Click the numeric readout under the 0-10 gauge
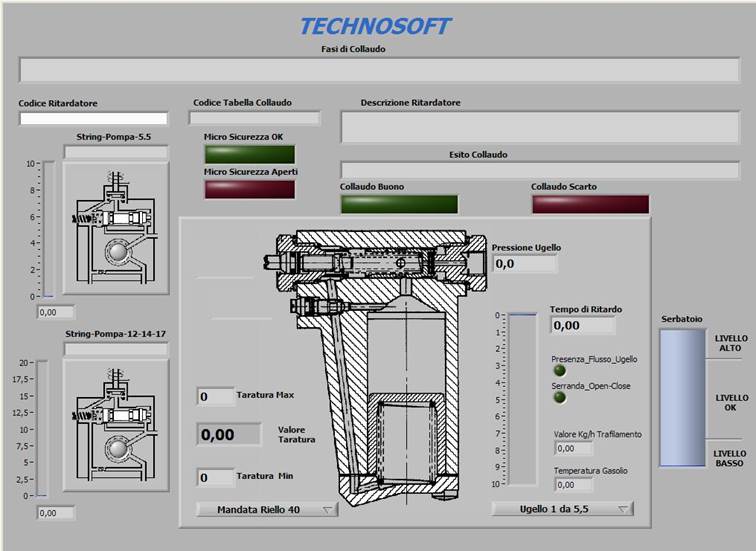 tap(56, 312)
